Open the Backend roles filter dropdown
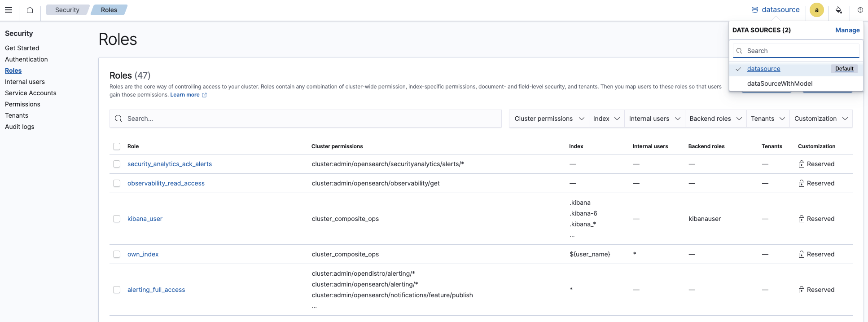Image resolution: width=868 pixels, height=322 pixels. [x=715, y=119]
